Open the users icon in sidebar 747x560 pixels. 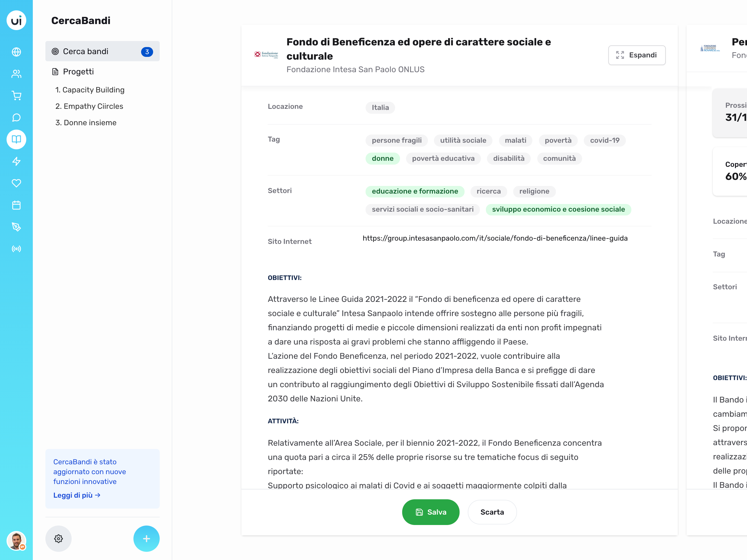click(x=16, y=74)
